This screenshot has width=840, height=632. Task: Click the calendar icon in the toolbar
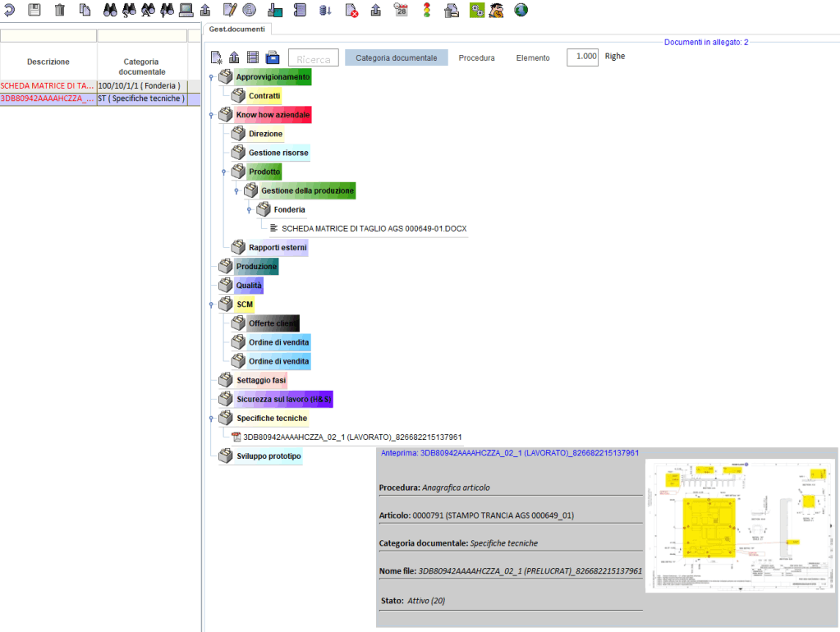coord(401,10)
